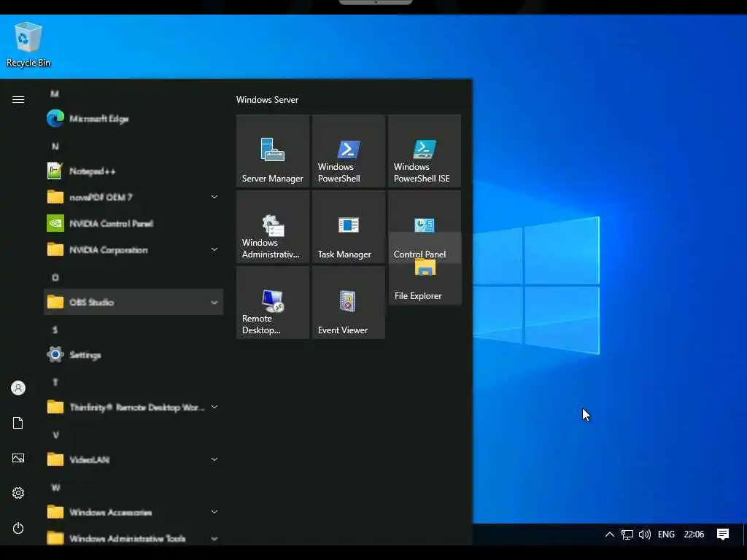The width and height of the screenshot is (747, 560).
Task: Expand the Thinfinity Remote Desktop folder
Action: [x=133, y=407]
